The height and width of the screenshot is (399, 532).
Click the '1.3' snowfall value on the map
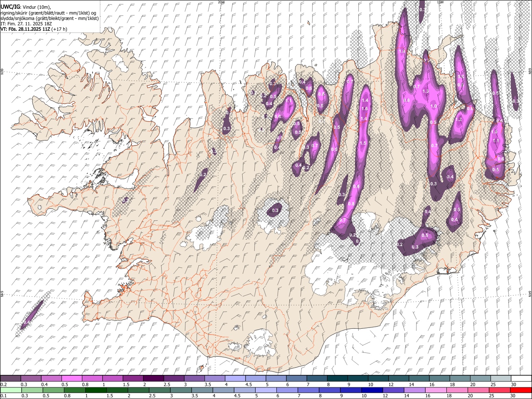426,91
